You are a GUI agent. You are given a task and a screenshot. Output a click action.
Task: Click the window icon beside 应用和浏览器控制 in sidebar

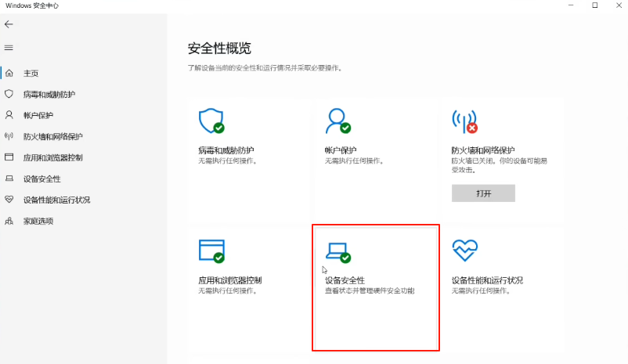pyautogui.click(x=9, y=157)
